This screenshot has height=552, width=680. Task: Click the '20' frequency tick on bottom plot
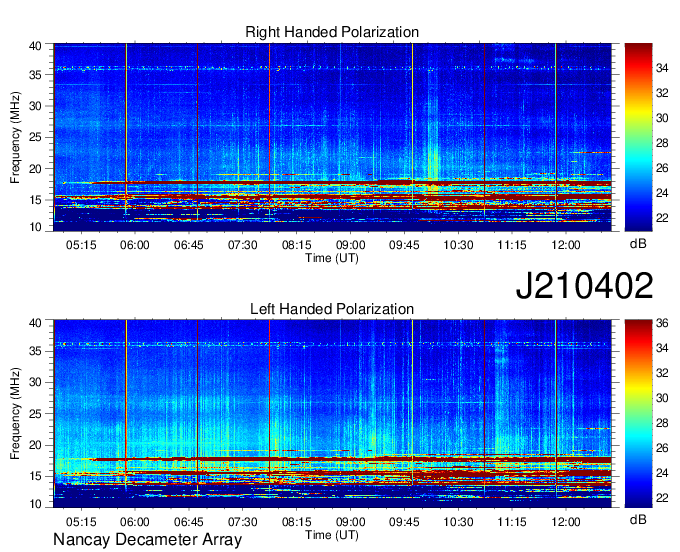(x=35, y=445)
